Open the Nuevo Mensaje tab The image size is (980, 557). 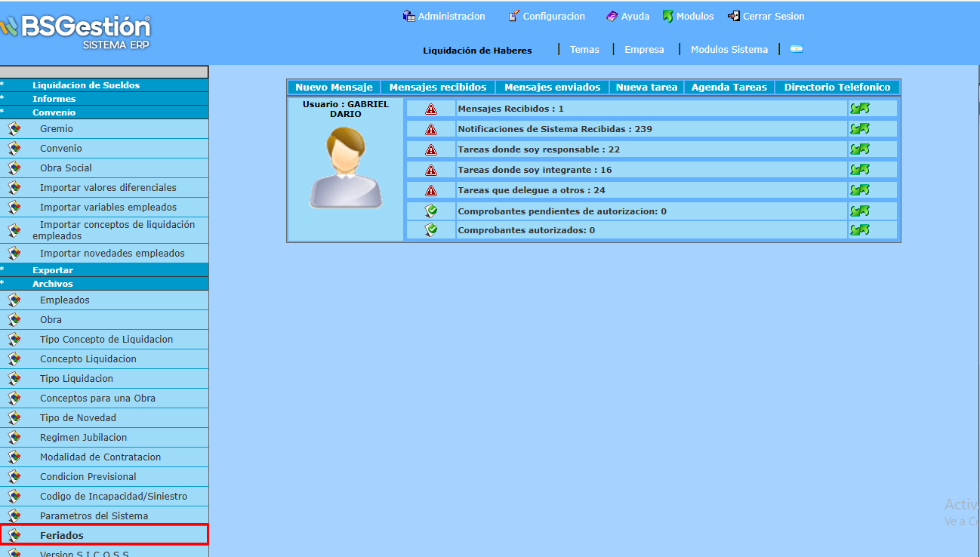pyautogui.click(x=334, y=88)
